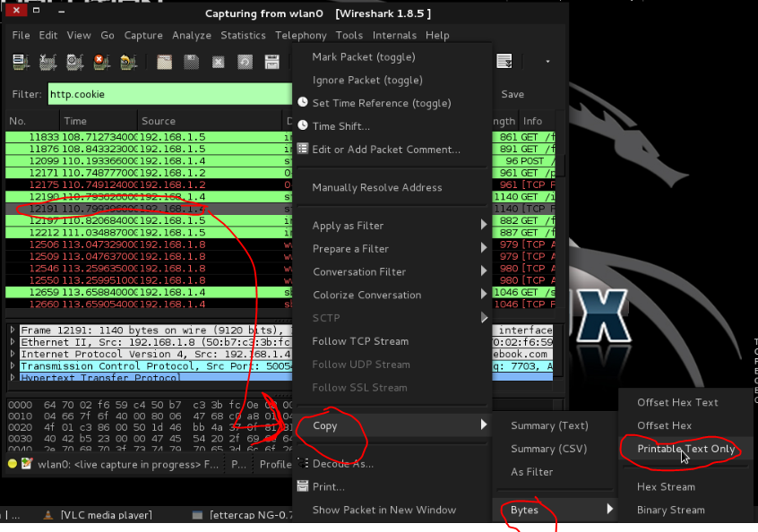Open the toolbar overflow arrow

point(547,62)
